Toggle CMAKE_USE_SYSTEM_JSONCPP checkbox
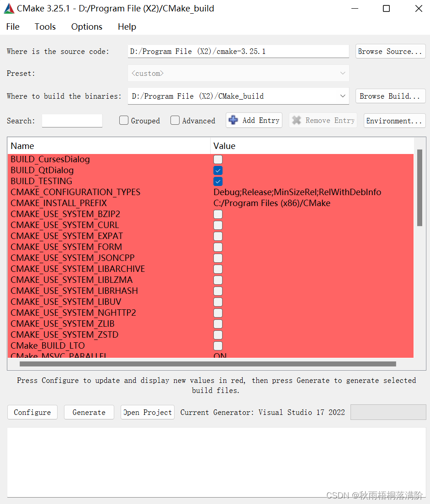This screenshot has width=430, height=504. click(218, 258)
